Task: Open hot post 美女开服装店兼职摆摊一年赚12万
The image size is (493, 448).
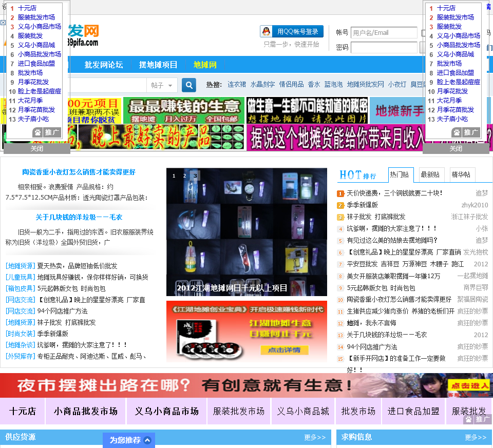Action: (x=393, y=276)
